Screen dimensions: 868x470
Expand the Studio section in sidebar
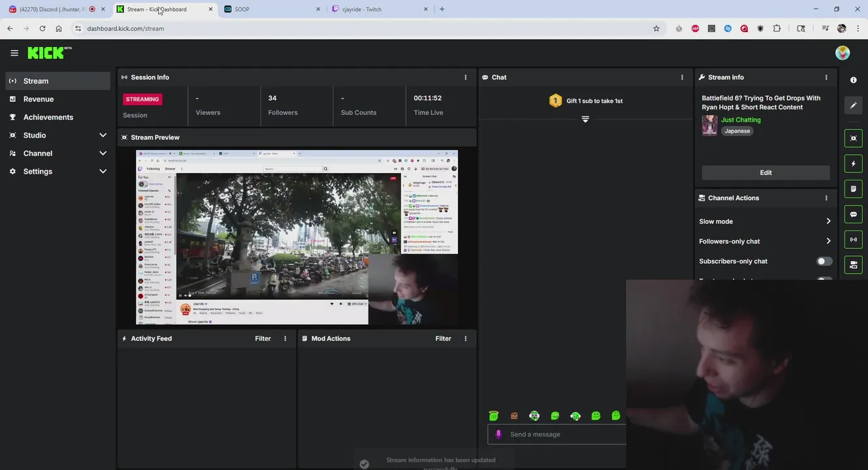point(103,135)
